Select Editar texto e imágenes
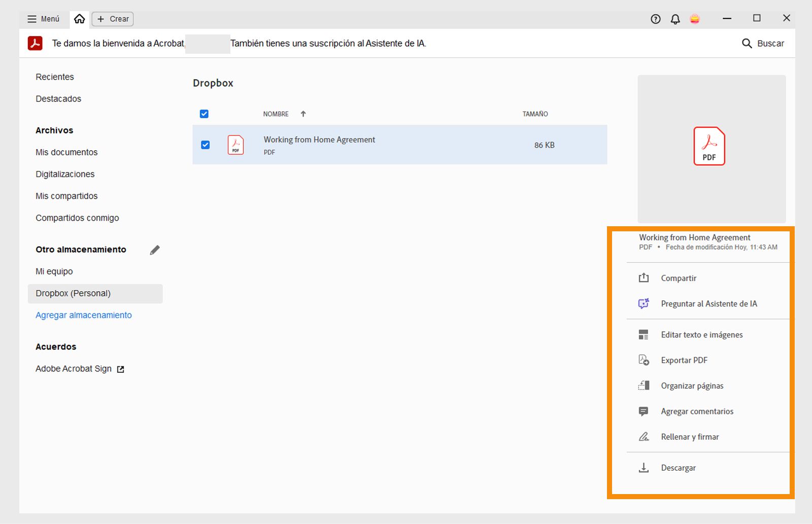Screen dimensions: 812x524 point(701,334)
